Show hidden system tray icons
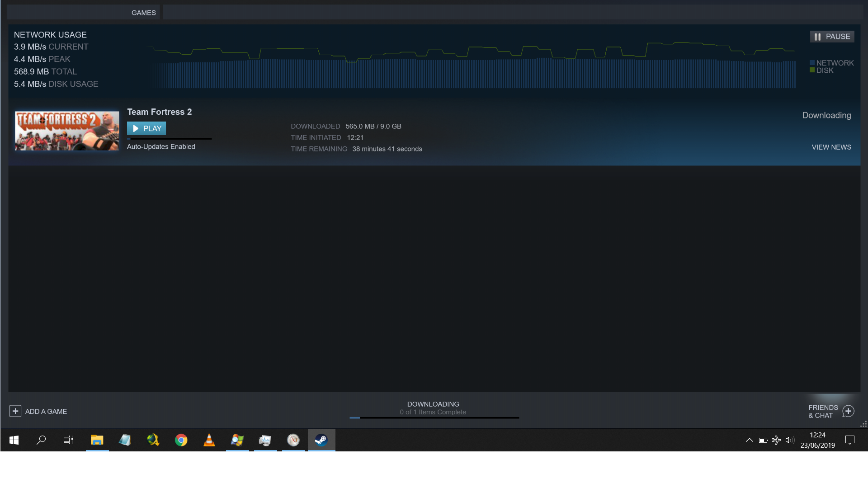This screenshot has height=488, width=868. (749, 440)
